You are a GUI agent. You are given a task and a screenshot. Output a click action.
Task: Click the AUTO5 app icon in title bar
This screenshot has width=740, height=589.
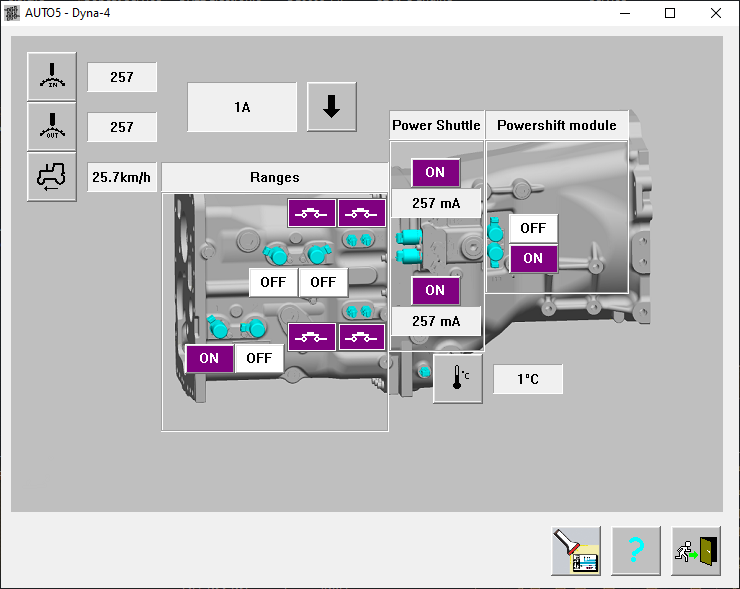(12, 13)
